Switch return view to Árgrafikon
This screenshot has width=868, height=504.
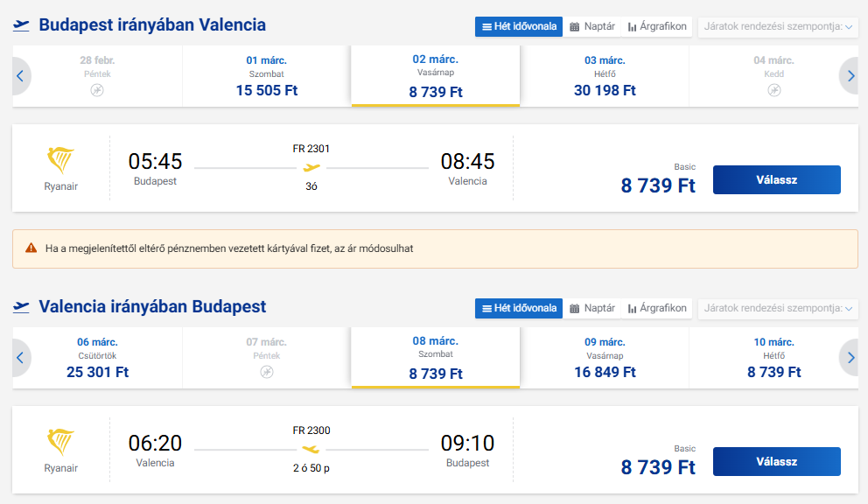click(x=657, y=309)
